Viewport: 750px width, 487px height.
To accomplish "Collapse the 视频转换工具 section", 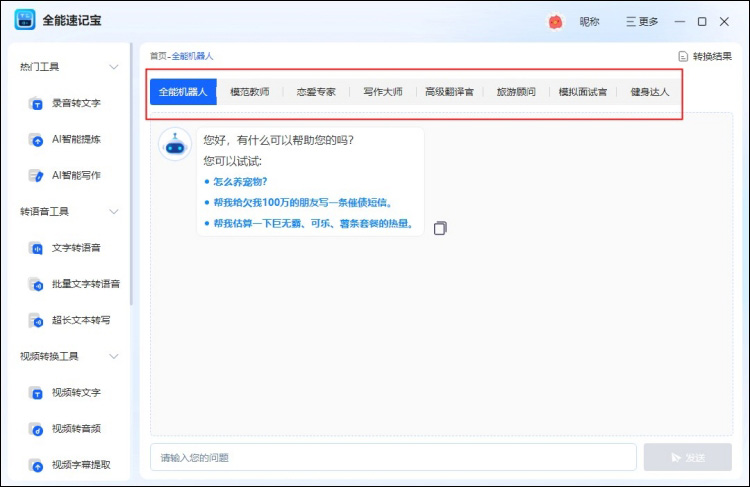I will click(114, 356).
